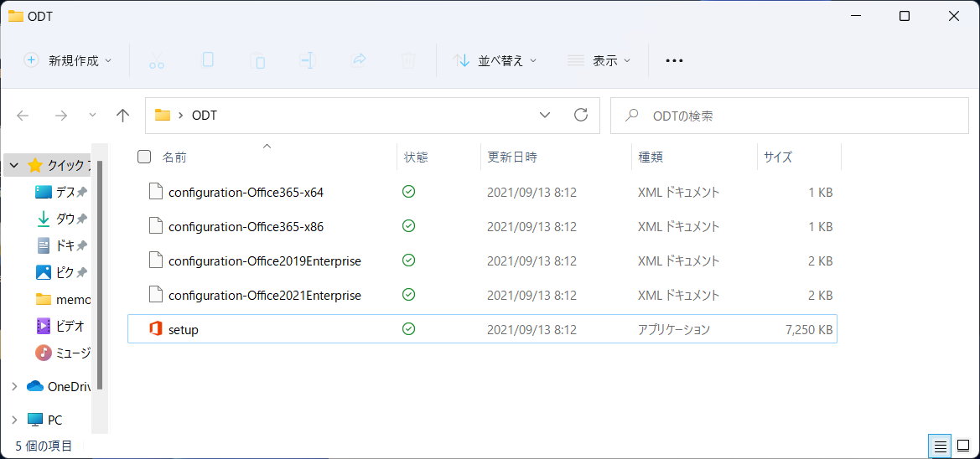The height and width of the screenshot is (459, 980).
Task: Open the 表示 (View) dropdown
Action: click(599, 60)
